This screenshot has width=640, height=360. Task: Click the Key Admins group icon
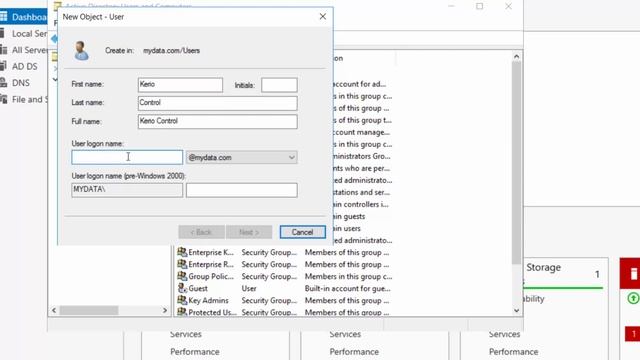click(x=182, y=300)
